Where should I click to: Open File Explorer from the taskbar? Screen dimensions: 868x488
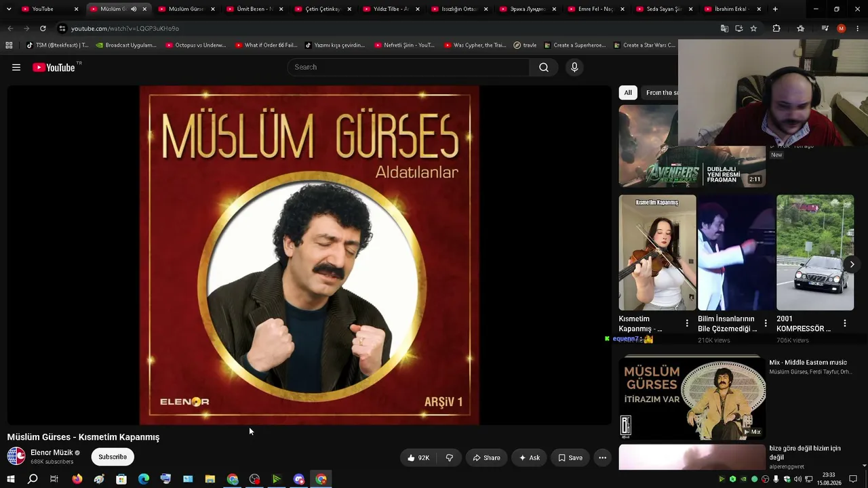pos(210,479)
